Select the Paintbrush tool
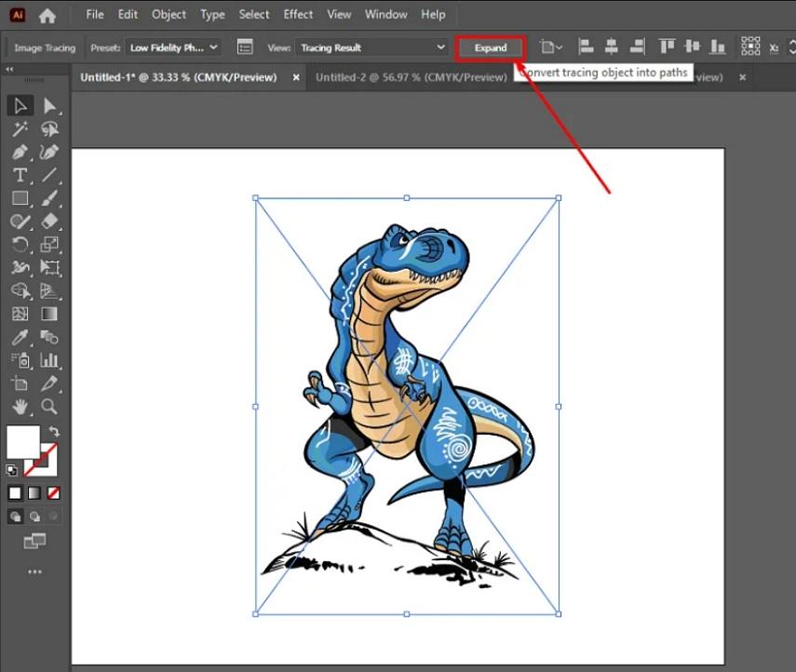Screen dimensions: 796x672 click(x=51, y=198)
